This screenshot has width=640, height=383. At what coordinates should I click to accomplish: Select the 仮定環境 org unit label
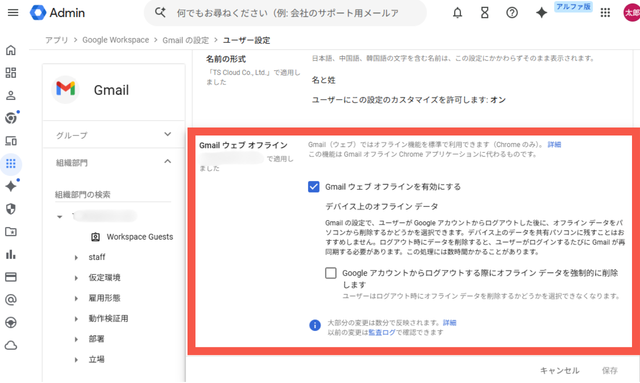tap(104, 278)
